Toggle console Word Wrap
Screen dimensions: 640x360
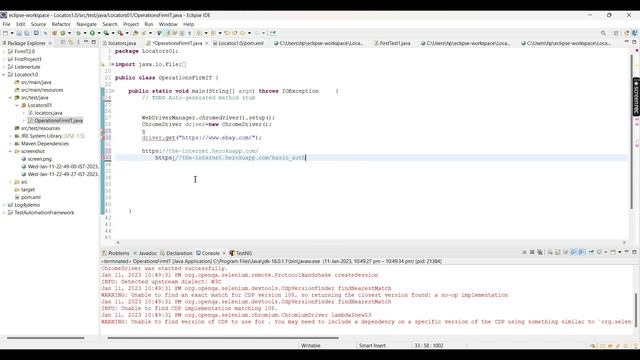(x=565, y=252)
